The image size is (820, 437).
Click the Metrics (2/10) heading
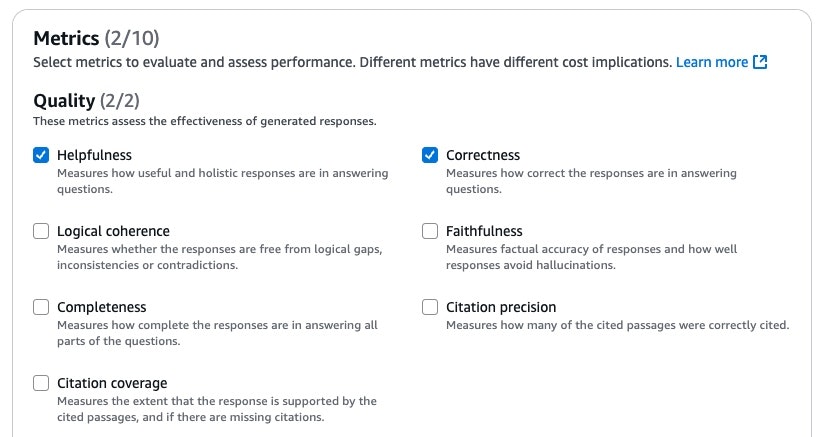pyautogui.click(x=96, y=38)
